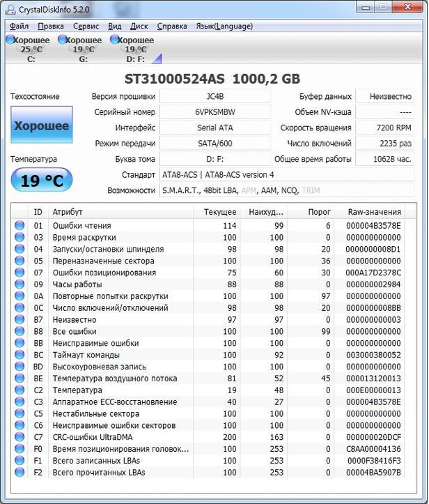Screen dimensions: 429x504
Task: Click status orb of Ошибки чтения row
Action: pyautogui.click(x=19, y=225)
